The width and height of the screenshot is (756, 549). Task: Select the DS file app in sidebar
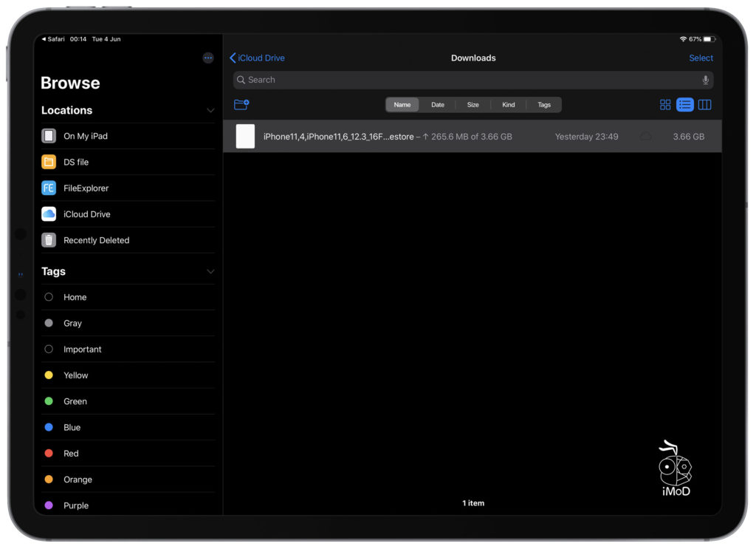pyautogui.click(x=76, y=162)
